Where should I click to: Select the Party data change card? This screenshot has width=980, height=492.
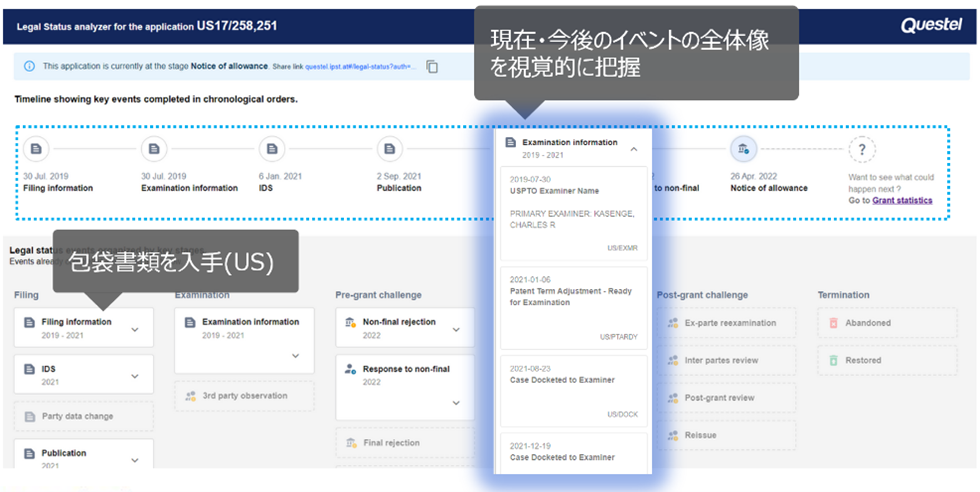84,416
